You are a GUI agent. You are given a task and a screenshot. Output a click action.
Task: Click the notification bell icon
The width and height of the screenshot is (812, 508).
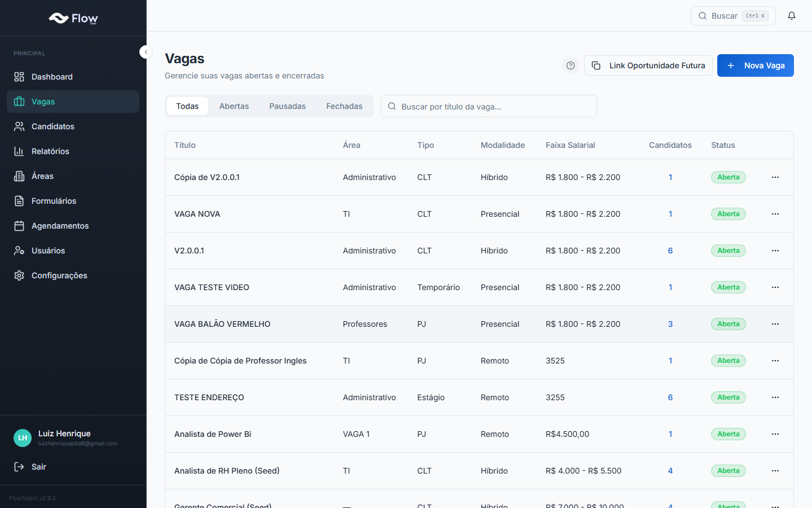tap(792, 16)
